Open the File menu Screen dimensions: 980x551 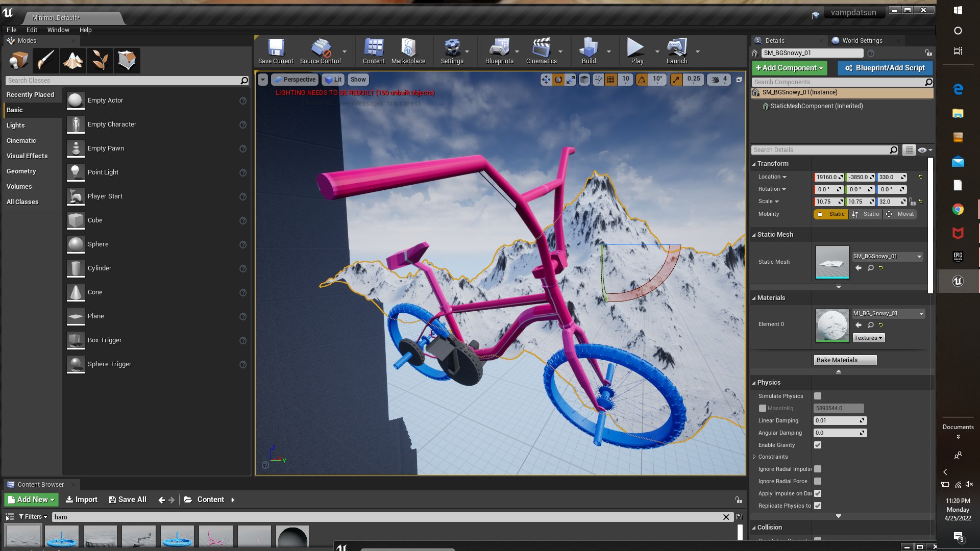coord(11,30)
